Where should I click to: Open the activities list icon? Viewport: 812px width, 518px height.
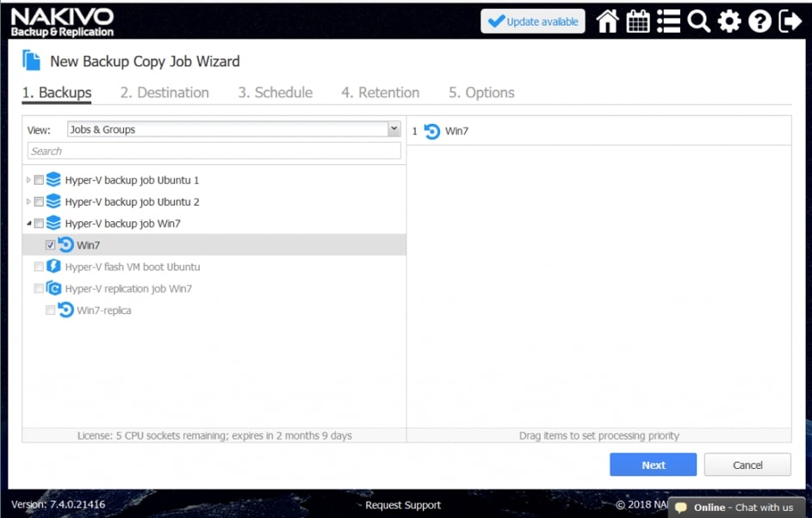[668, 22]
